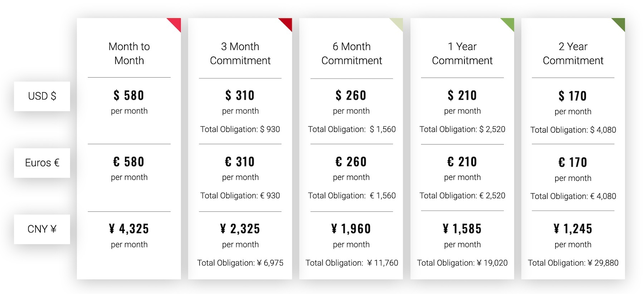Viewport: 644px width, 294px height.
Task: Click Total Obligation $ 4,080 text
Action: click(x=573, y=130)
